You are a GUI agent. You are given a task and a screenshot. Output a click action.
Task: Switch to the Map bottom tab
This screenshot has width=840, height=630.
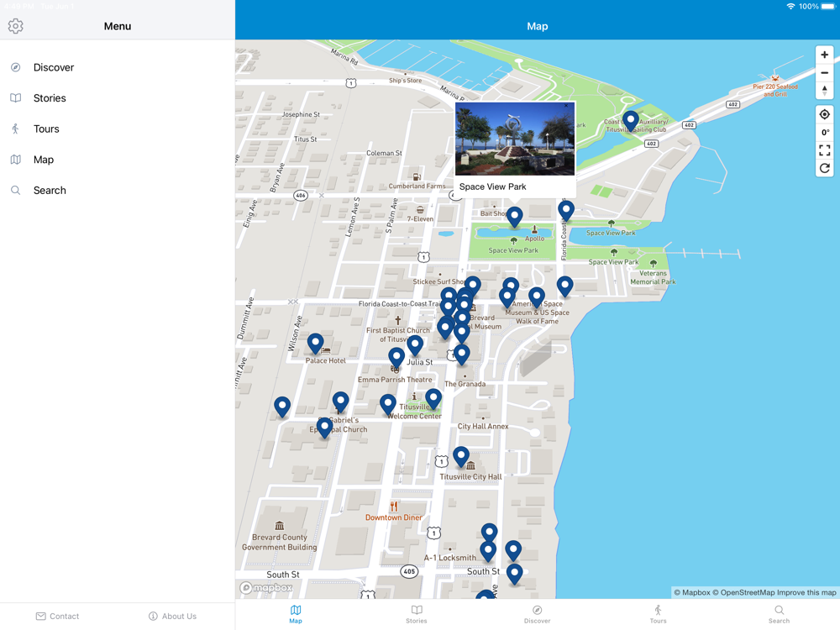(x=296, y=614)
